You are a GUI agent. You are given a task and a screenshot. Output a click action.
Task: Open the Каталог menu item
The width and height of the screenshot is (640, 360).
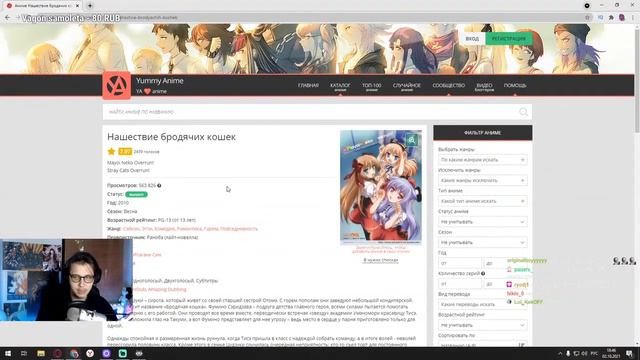tap(340, 87)
